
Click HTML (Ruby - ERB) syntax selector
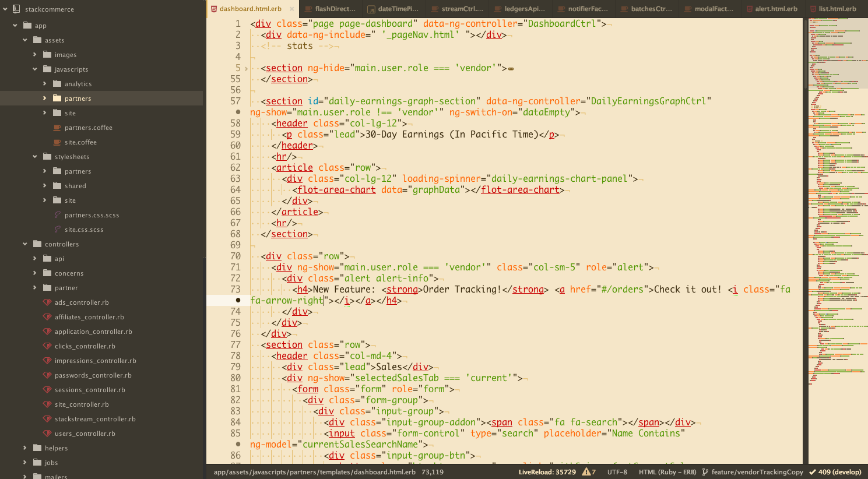point(667,472)
